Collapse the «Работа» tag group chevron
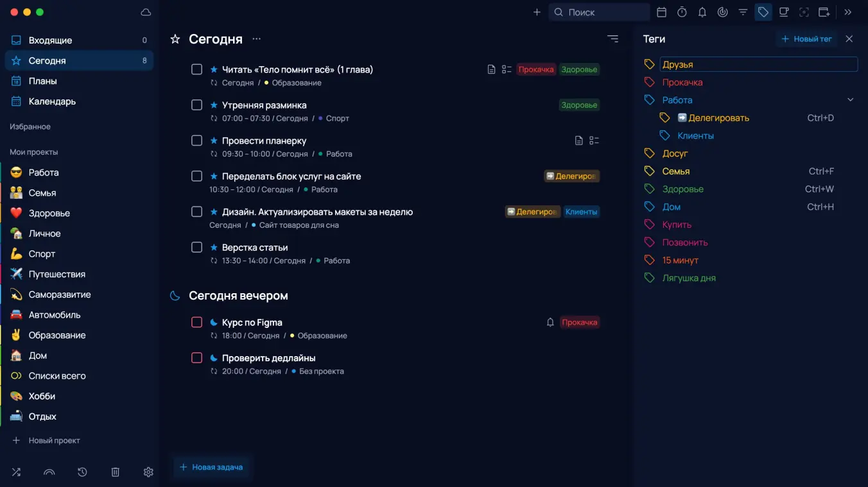Image resolution: width=868 pixels, height=487 pixels. tap(850, 100)
